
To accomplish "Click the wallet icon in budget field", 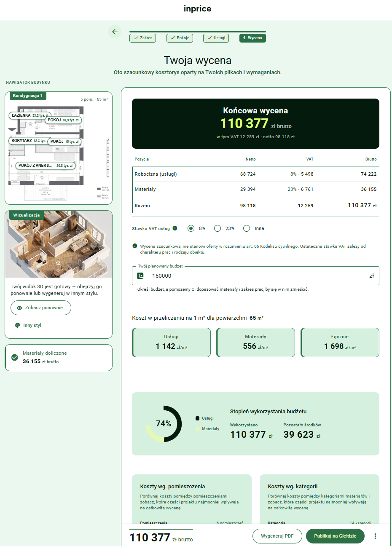I will tap(141, 276).
